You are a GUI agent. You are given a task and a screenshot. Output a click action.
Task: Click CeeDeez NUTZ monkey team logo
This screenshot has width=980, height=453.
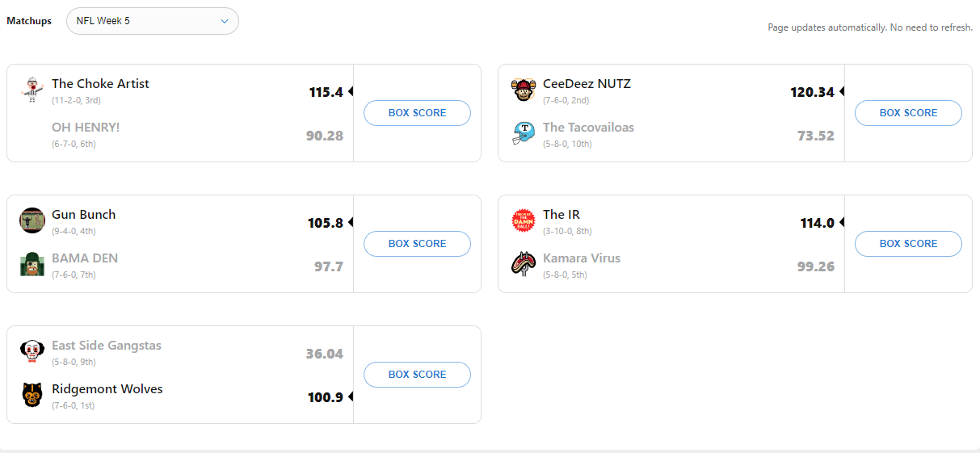coord(524,90)
